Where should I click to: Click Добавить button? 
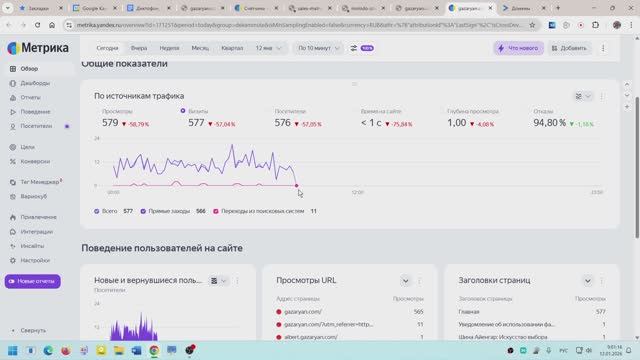coord(569,48)
